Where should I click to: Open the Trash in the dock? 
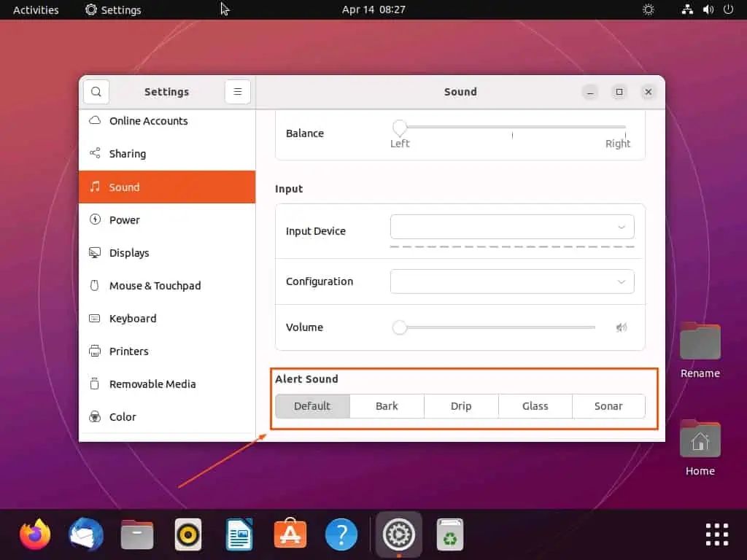pyautogui.click(x=449, y=534)
